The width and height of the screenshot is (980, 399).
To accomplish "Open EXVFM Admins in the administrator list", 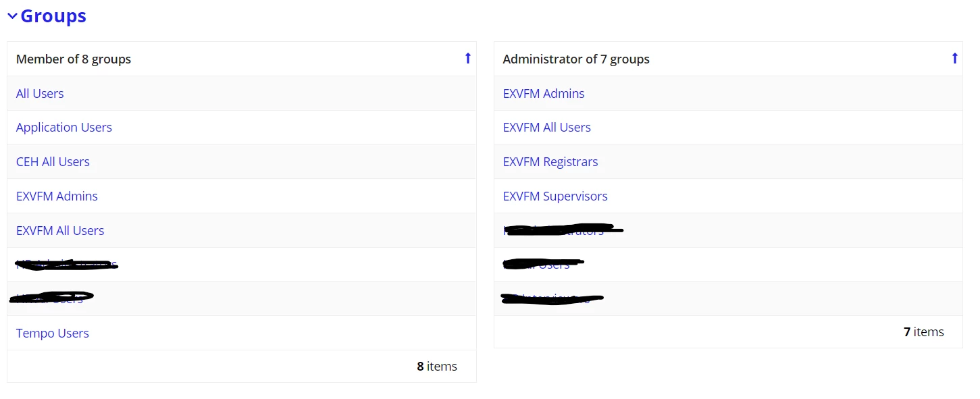I will point(544,94).
